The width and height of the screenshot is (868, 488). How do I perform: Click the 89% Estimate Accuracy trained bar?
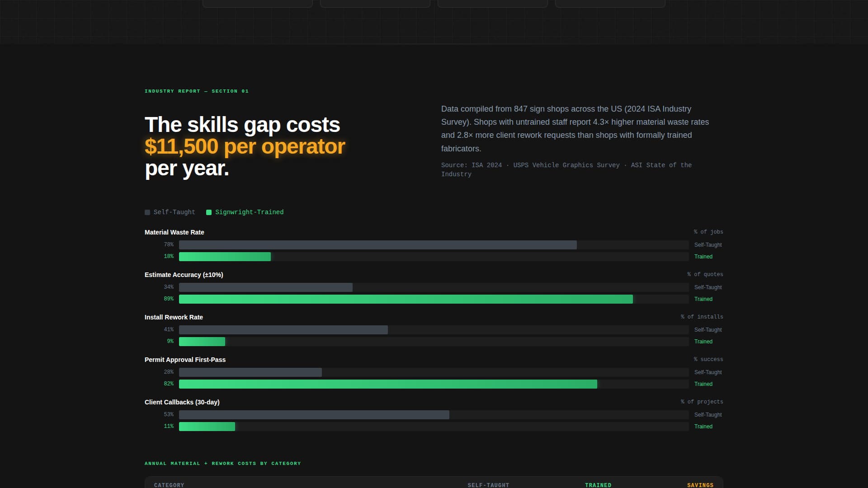pos(406,299)
